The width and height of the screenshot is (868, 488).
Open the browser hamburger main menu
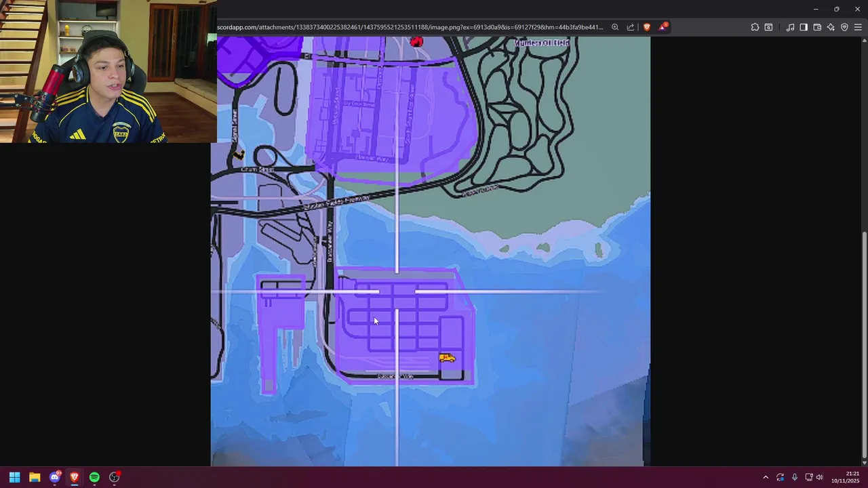858,27
